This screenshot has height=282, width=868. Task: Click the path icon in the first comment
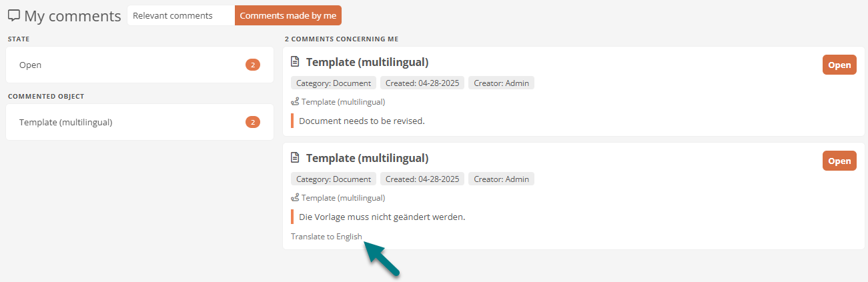[x=296, y=102]
